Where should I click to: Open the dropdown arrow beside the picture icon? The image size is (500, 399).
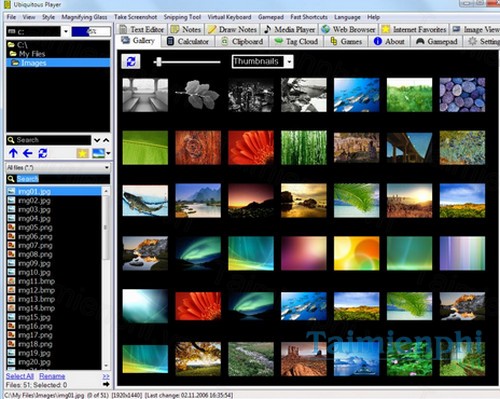click(x=108, y=153)
